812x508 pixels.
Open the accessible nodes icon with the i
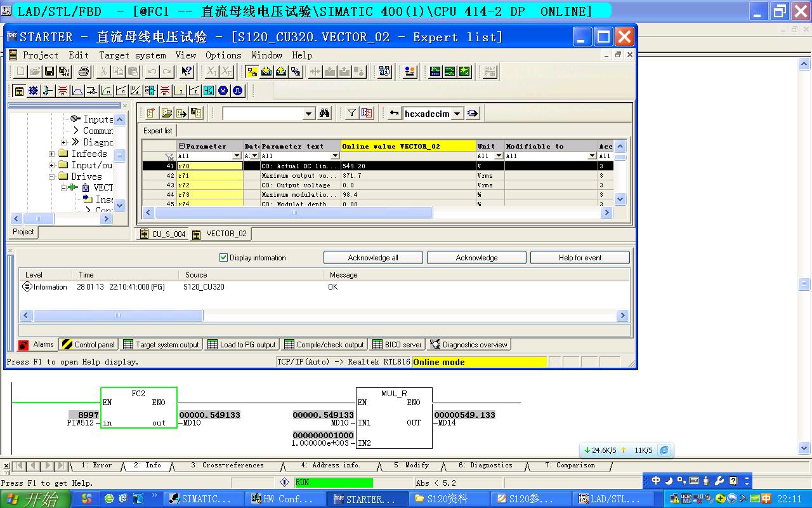pos(384,72)
